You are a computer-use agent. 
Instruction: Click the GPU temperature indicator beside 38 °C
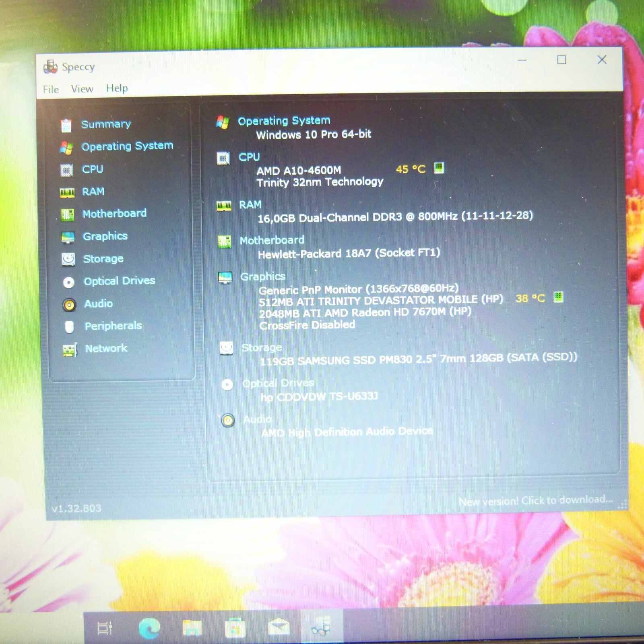click(x=558, y=297)
